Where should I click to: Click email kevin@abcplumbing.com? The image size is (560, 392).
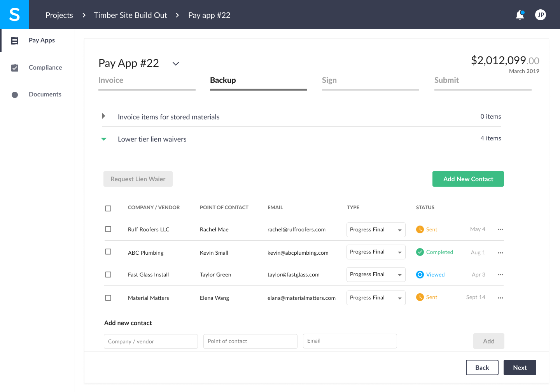click(298, 253)
